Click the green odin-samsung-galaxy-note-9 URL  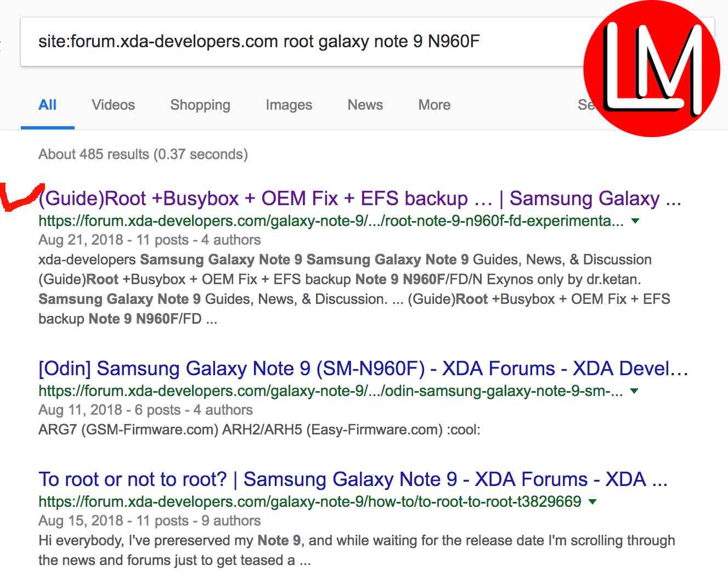330,391
